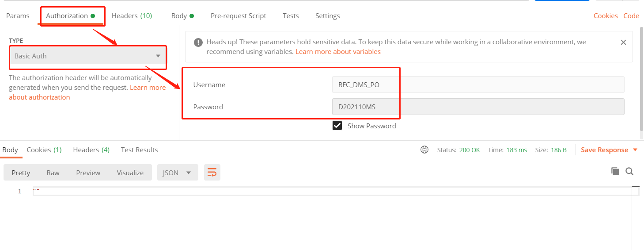Image resolution: width=644 pixels, height=250 pixels.
Task: Click the Learn more about variables link
Action: click(338, 52)
